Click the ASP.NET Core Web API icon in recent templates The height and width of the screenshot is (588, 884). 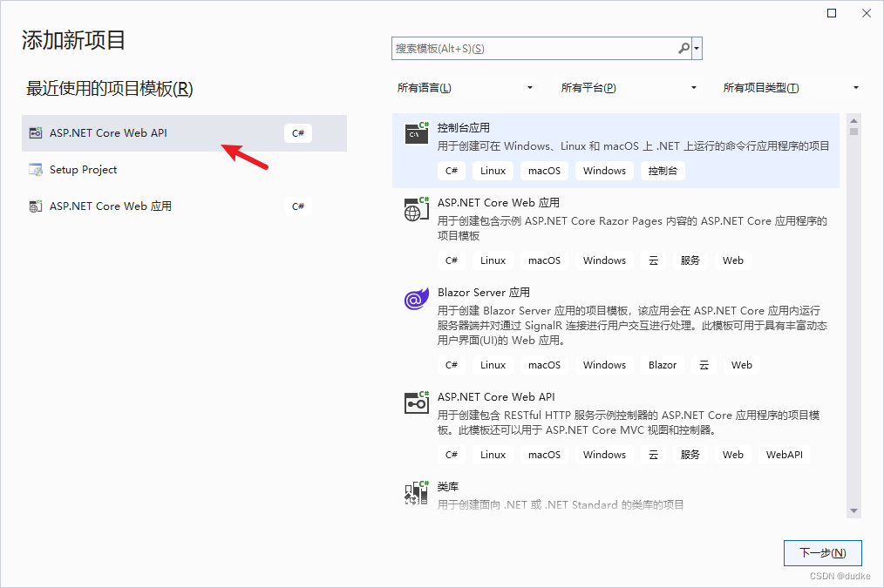pyautogui.click(x=36, y=133)
